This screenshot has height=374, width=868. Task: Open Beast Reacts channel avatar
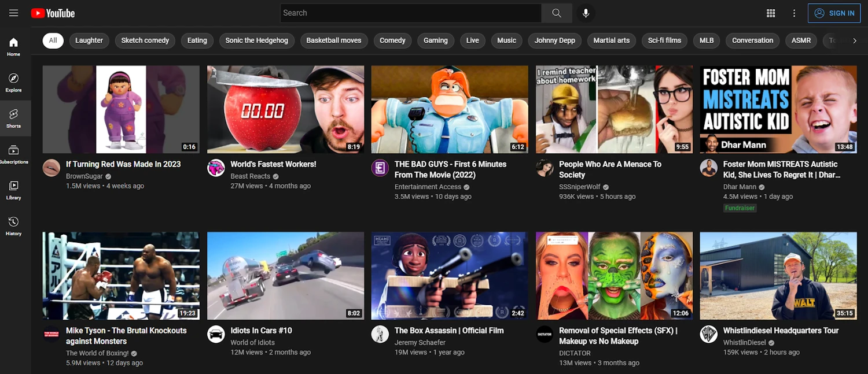click(x=216, y=168)
